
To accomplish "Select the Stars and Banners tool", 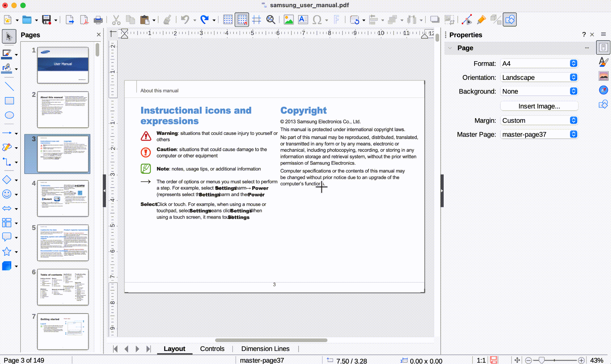I will click(7, 252).
